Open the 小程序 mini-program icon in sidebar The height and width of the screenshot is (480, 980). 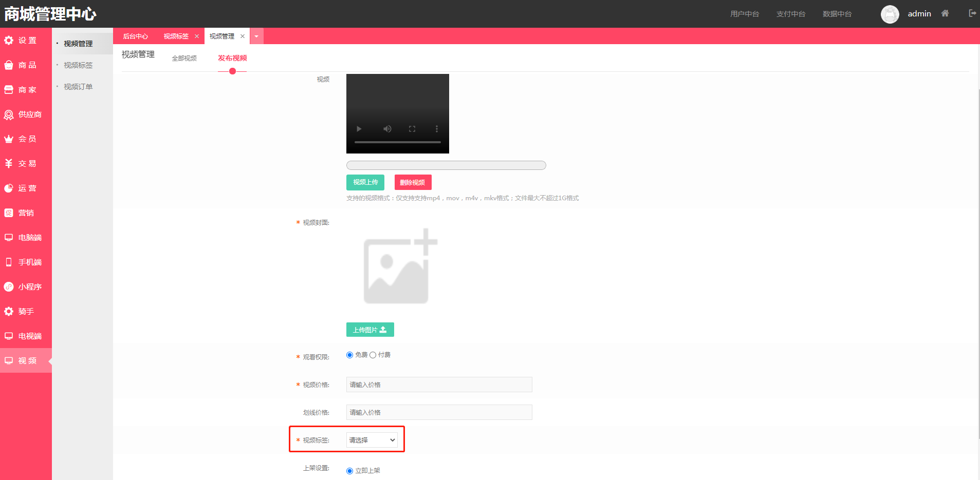click(x=9, y=286)
